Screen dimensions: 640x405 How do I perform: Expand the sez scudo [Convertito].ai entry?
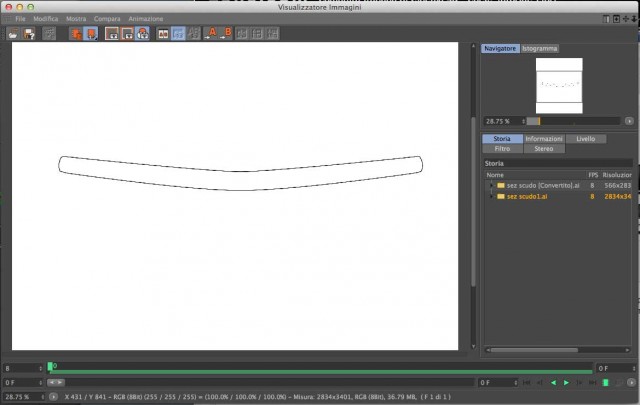(x=491, y=185)
